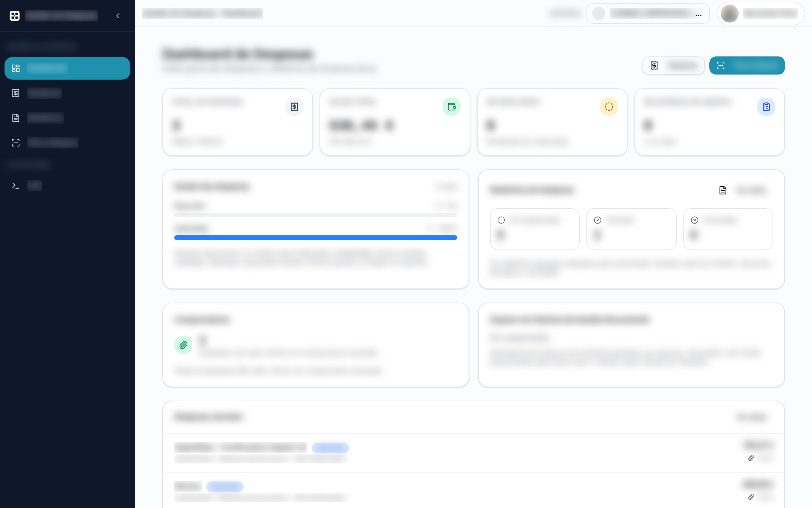This screenshot has height=508, width=812.
Task: Click the yellow dashed-circle icon on third card
Action: (609, 107)
